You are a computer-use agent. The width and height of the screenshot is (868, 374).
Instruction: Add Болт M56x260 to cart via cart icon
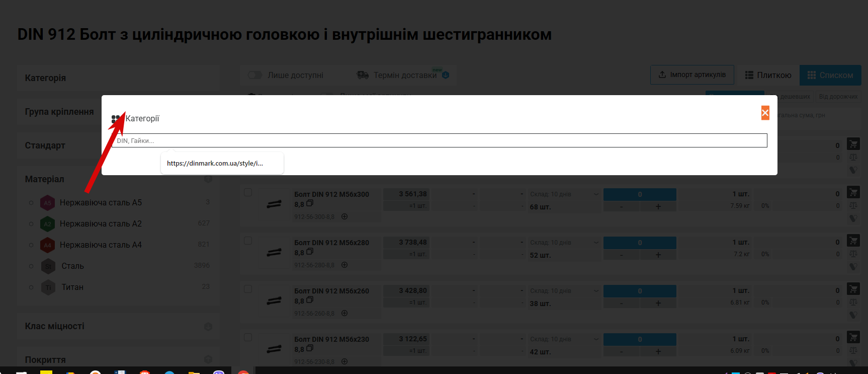point(853,289)
